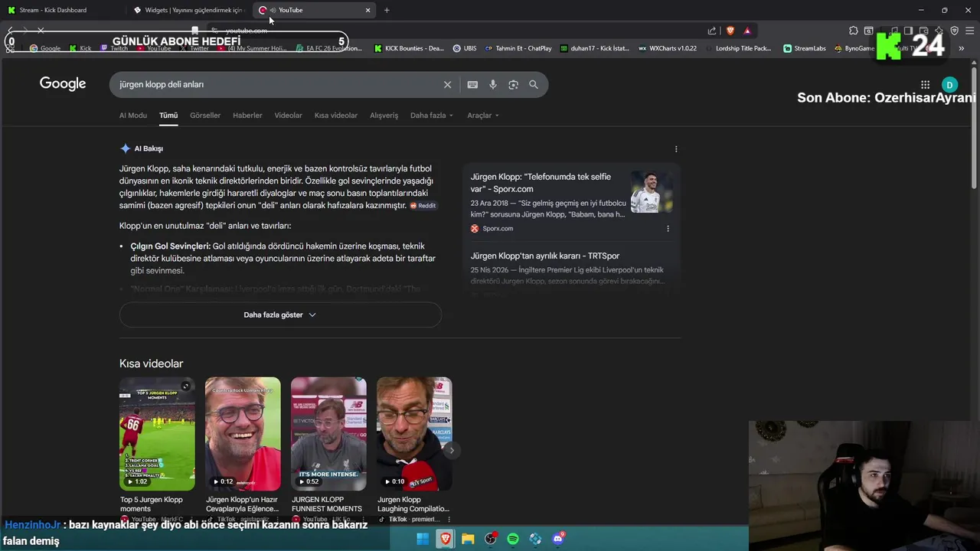Open Jürgen Klopp'tan ayrılık kararı TRTSpor link
Viewport: 980px width, 551px height.
point(545,256)
